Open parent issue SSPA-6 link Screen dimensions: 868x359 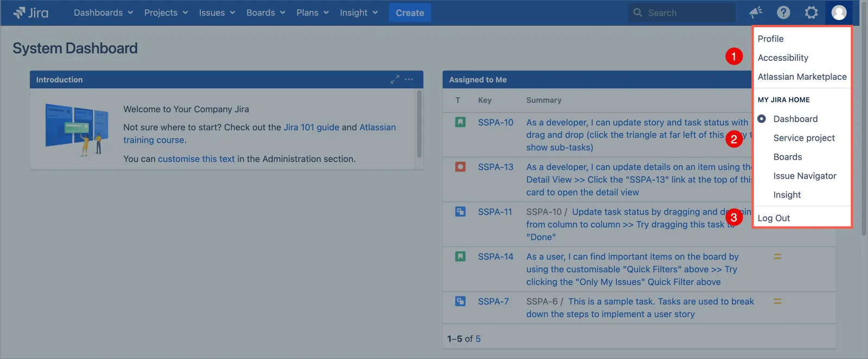[x=541, y=301]
